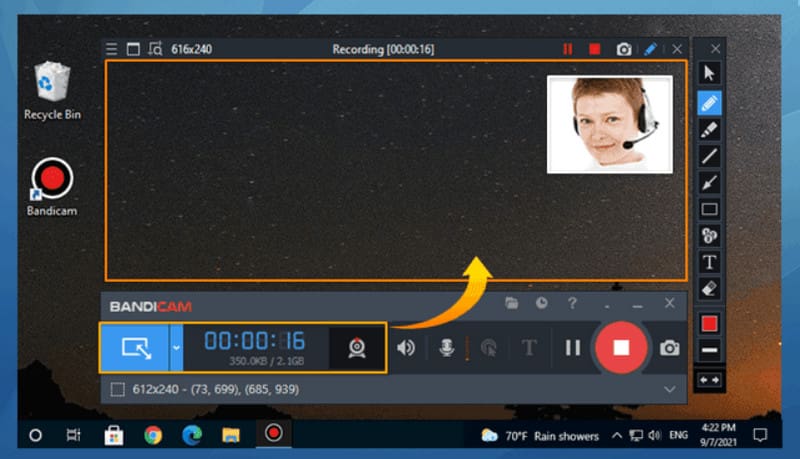Click the BANDICAM logo text

[x=151, y=307]
